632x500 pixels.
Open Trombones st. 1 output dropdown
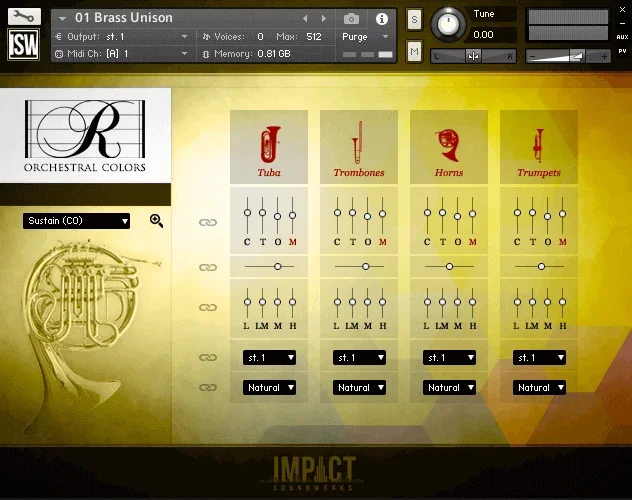pos(359,357)
